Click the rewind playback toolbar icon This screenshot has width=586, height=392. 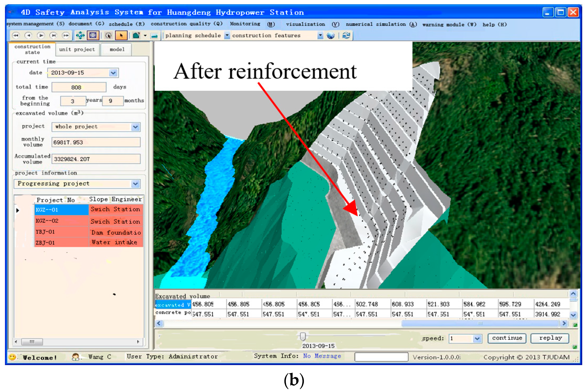coord(16,36)
